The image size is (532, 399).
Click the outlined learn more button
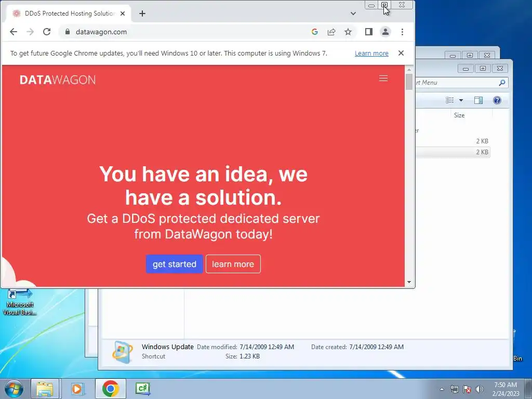coord(233,264)
